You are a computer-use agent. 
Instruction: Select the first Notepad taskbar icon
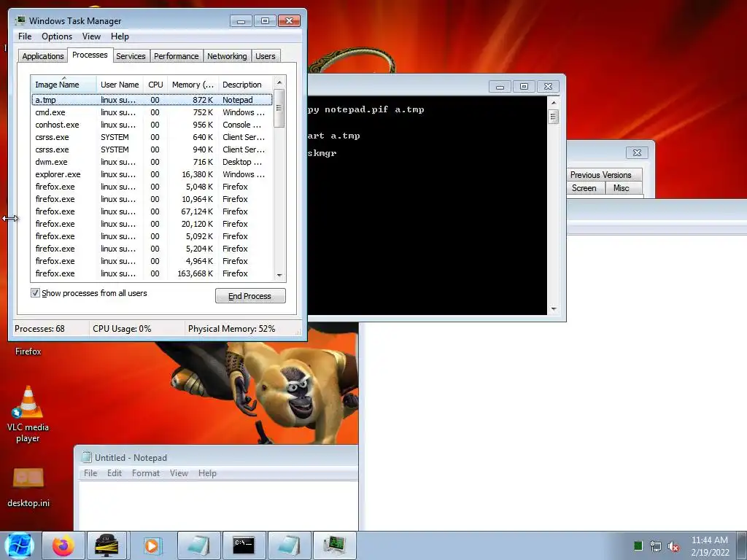198,545
